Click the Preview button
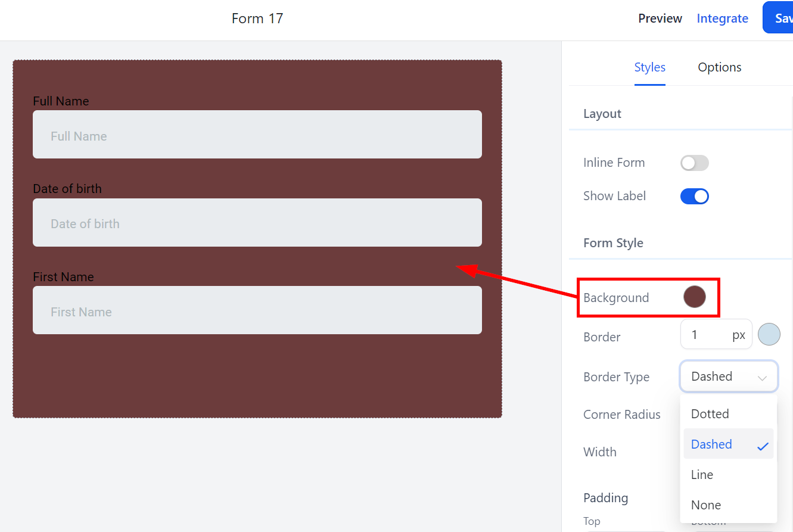This screenshot has height=532, width=793. point(660,18)
